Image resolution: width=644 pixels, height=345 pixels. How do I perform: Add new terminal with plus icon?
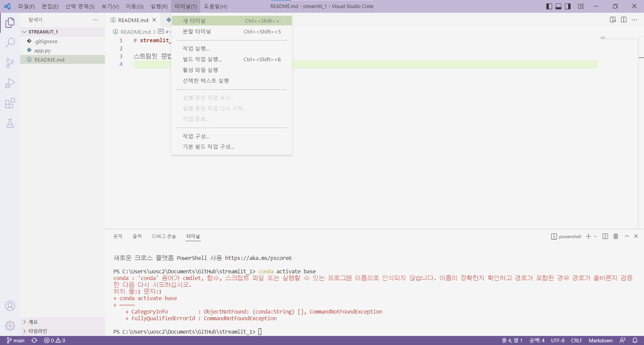point(588,236)
